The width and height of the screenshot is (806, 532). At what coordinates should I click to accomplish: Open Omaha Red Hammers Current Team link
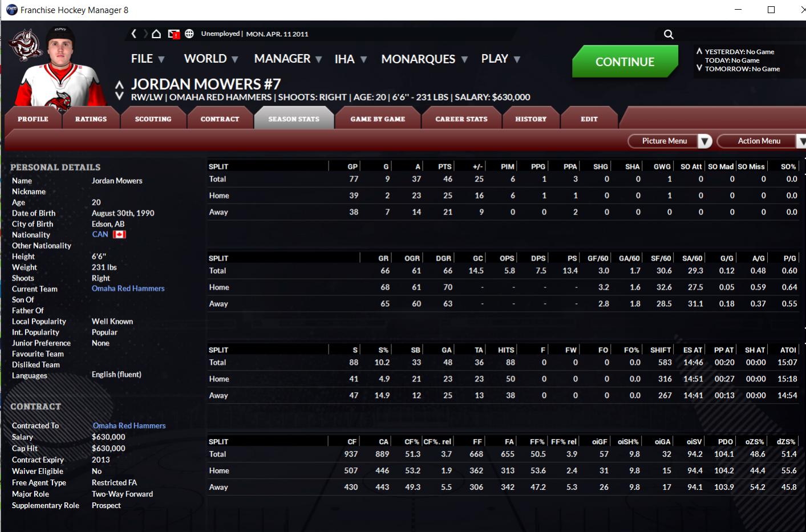[x=128, y=289]
